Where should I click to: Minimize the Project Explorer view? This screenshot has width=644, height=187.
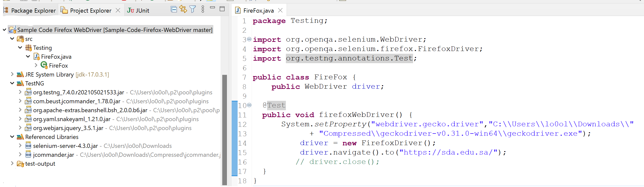click(213, 8)
